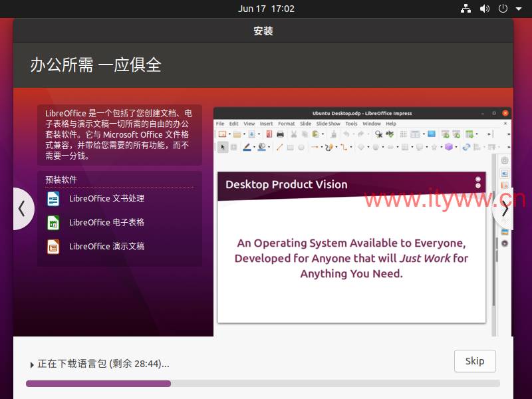Select the Connectors tool

point(344,147)
